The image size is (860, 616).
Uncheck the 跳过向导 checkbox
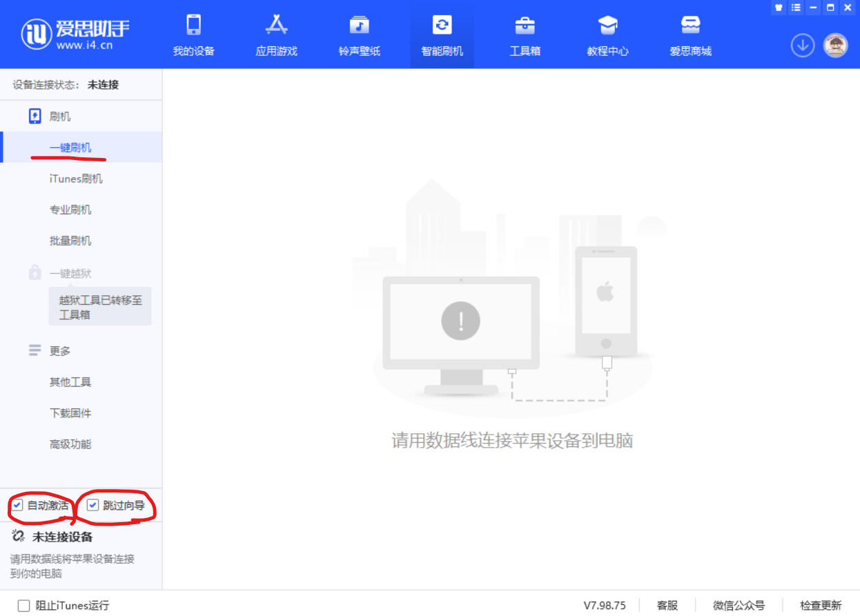(92, 505)
